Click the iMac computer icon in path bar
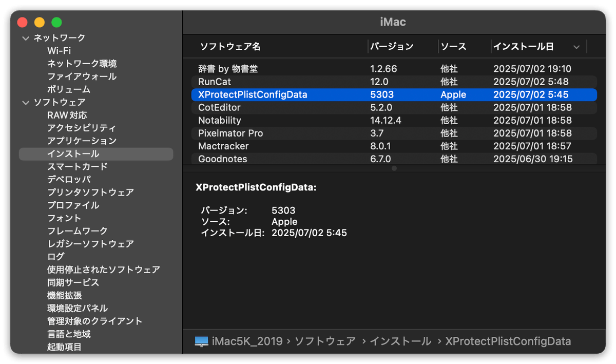Screen dimensions: 616x364 tap(202, 342)
